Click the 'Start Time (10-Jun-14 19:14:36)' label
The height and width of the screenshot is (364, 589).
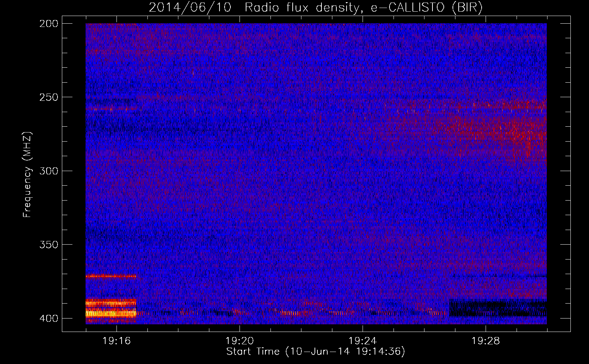click(316, 351)
